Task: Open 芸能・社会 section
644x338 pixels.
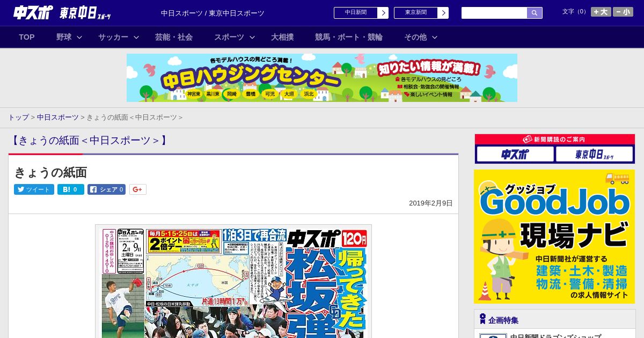Action: [174, 37]
